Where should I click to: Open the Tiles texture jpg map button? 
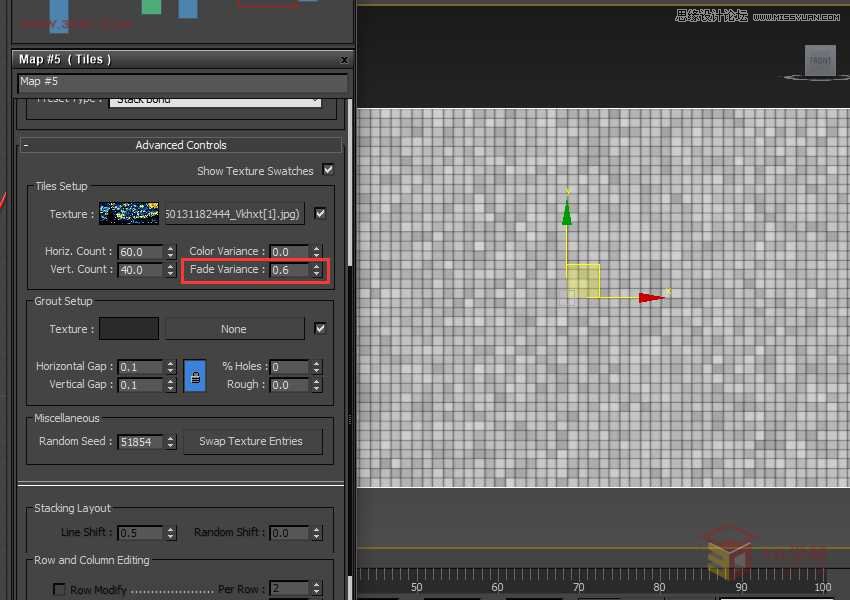234,214
